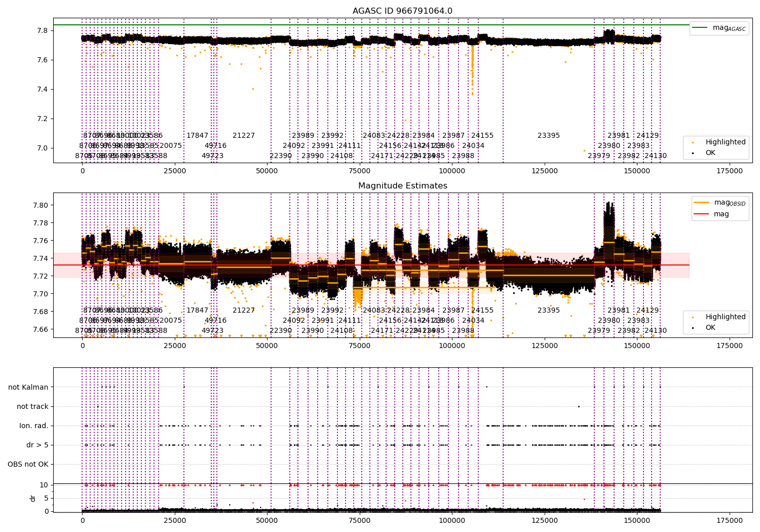This screenshot has width=760, height=532.
Task: Click y-tick '7.78' in middle plot
Action: 41,223
